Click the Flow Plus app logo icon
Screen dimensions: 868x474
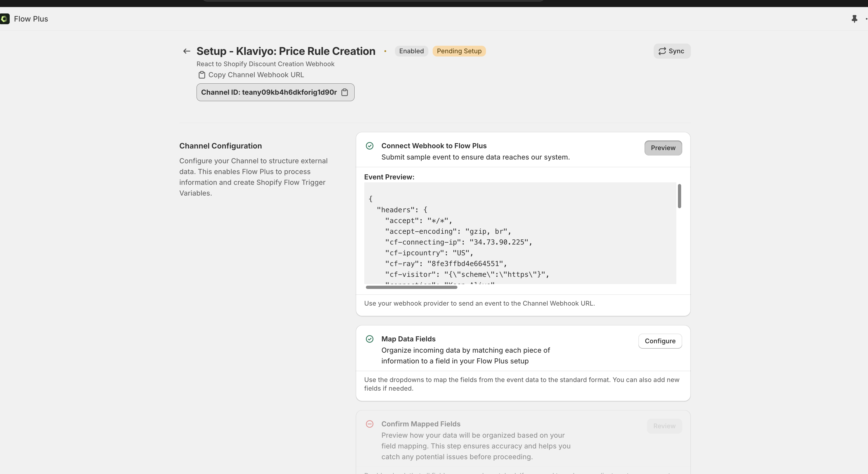(x=5, y=19)
